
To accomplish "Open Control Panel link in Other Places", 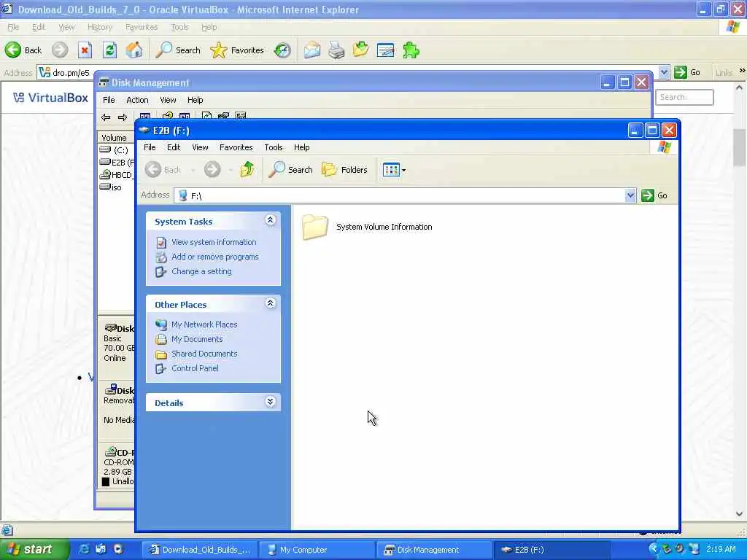I will pyautogui.click(x=195, y=368).
